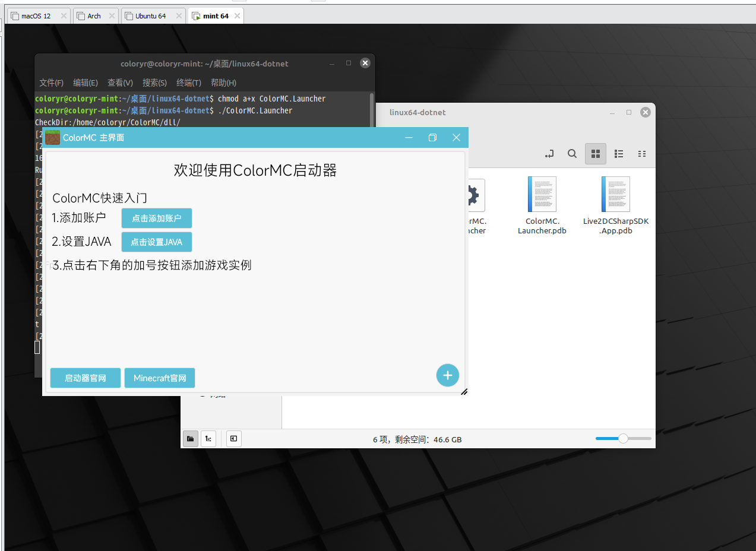Click the ColorMC grass block app icon
The image size is (756, 551).
pos(52,137)
